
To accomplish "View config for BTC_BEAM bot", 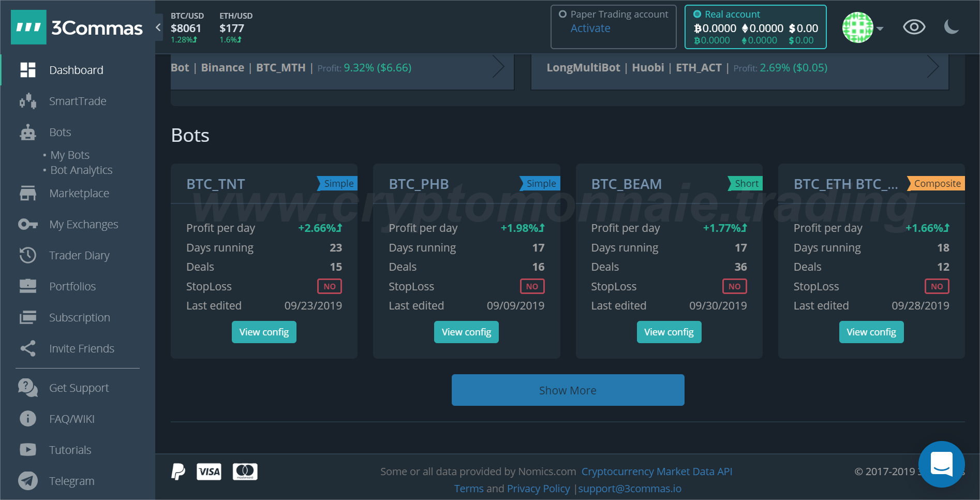I will coord(669,332).
